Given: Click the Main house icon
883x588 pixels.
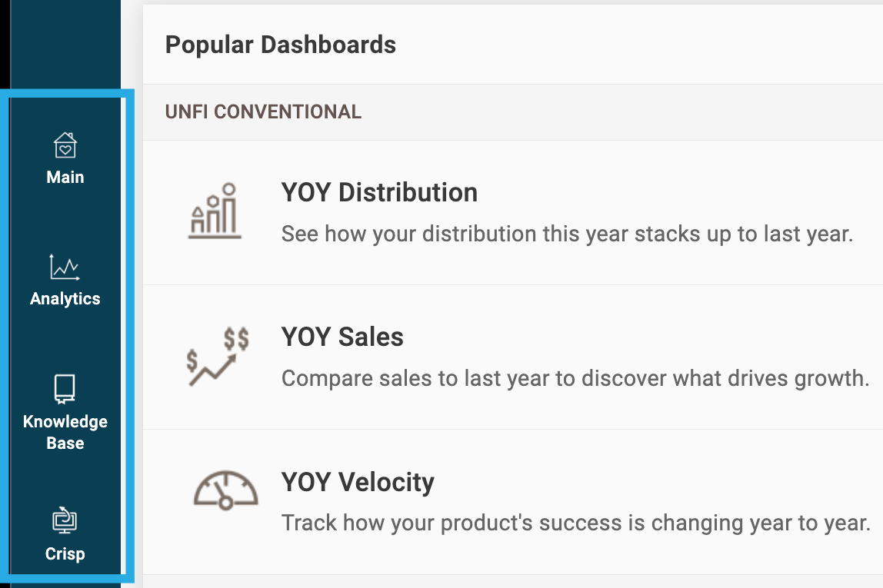Looking at the screenshot, I should (x=65, y=146).
